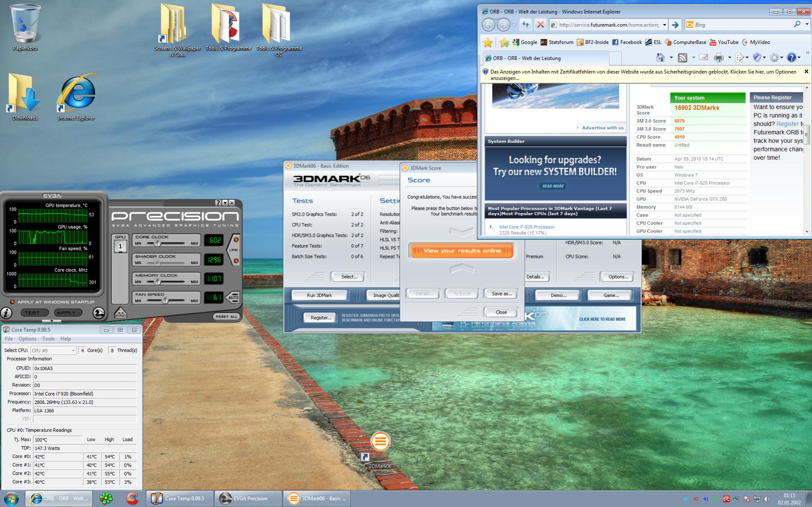Launch the 3DMark06 desktop shortcut
This screenshot has height=507, width=812.
tap(380, 450)
